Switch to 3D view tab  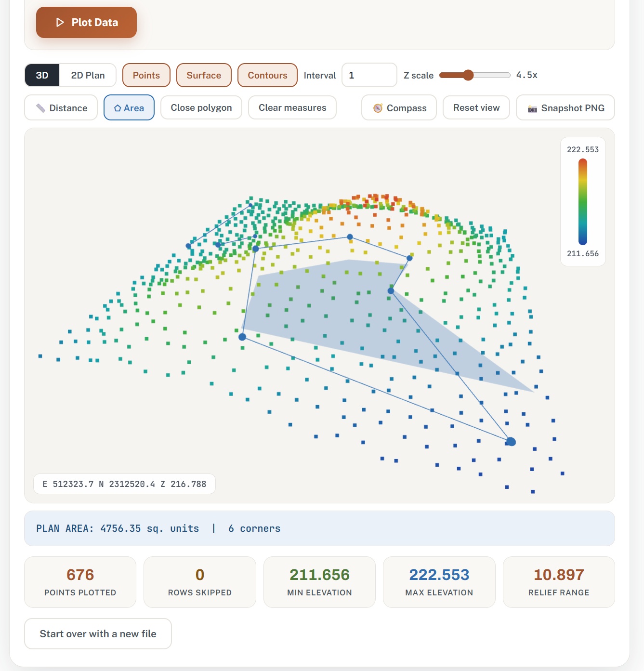42,75
